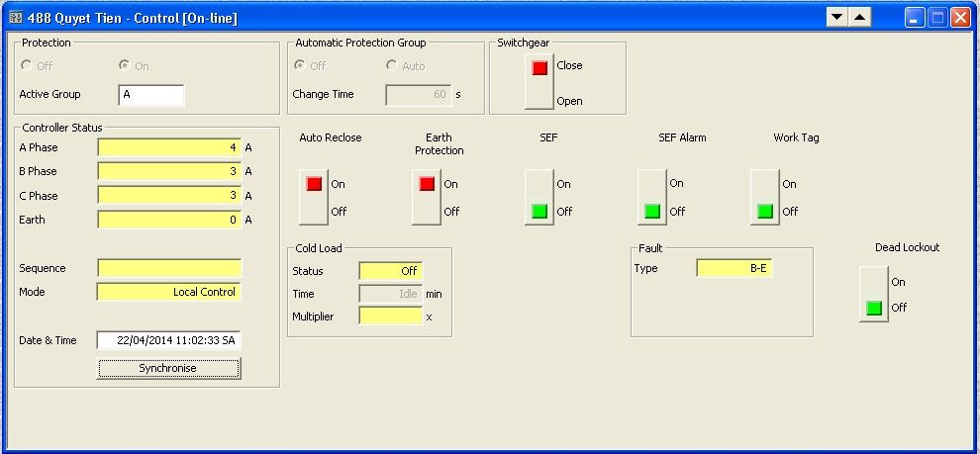This screenshot has height=454, width=980.
Task: Toggle the Work Tag switch
Action: tap(765, 197)
